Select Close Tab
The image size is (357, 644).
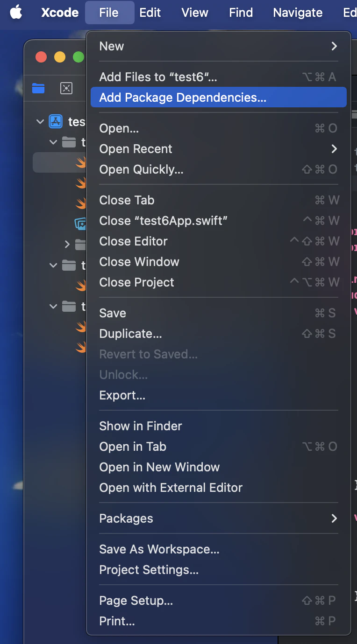(219, 200)
